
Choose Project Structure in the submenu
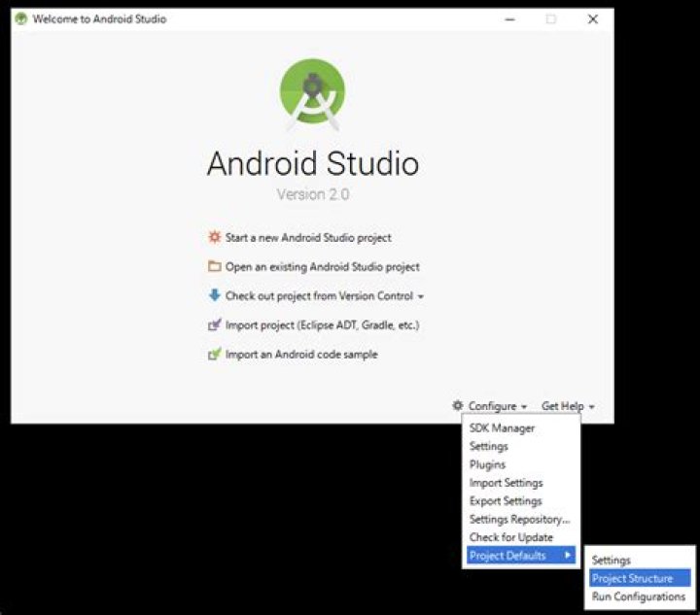point(632,578)
